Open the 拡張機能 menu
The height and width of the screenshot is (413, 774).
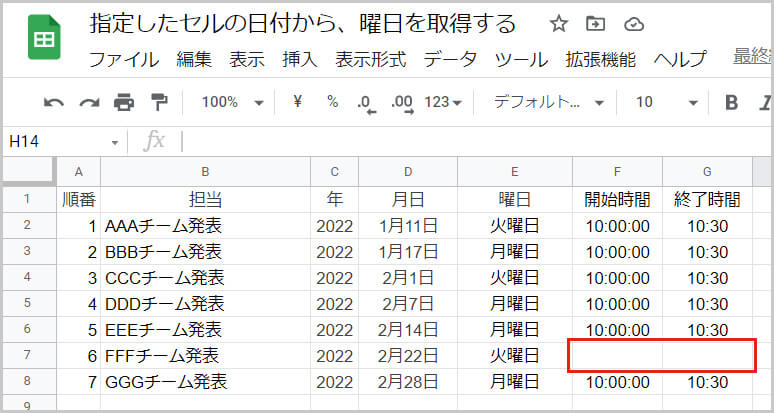click(601, 60)
